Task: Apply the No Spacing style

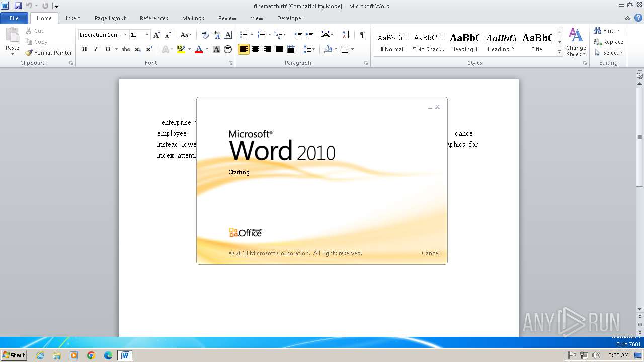Action: coord(429,42)
